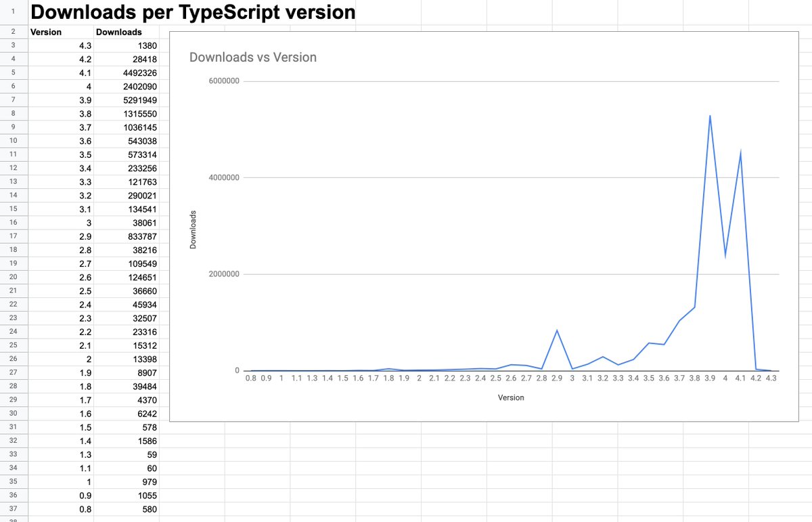Select the cell containing 1315550

(127, 114)
